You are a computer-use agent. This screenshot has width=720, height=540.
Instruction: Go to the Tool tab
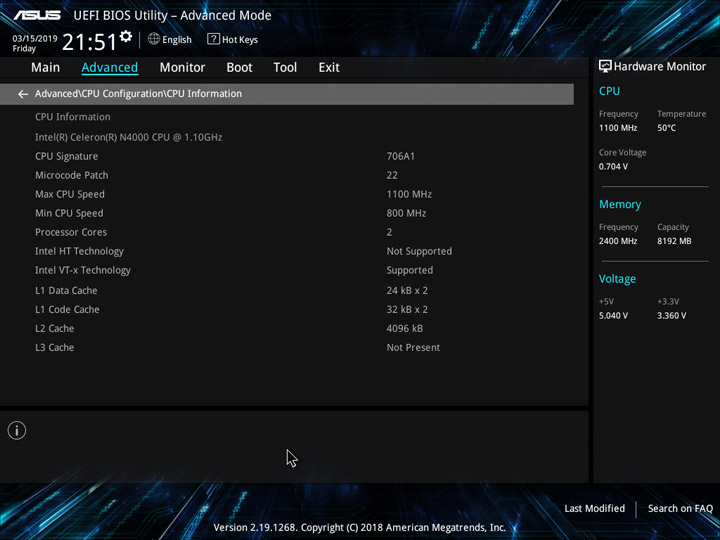tap(285, 68)
